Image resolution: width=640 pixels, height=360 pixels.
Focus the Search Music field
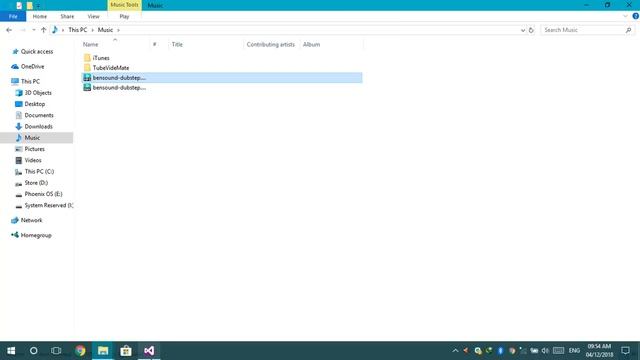tap(583, 30)
